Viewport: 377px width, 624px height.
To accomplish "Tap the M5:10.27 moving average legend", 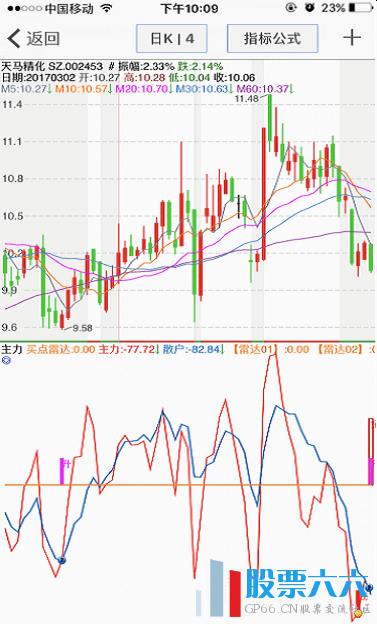I will pos(27,89).
